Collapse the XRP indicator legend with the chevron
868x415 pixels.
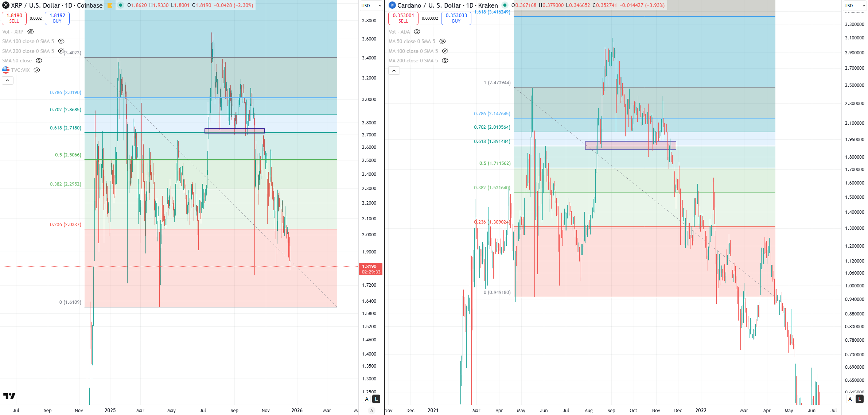tap(8, 80)
